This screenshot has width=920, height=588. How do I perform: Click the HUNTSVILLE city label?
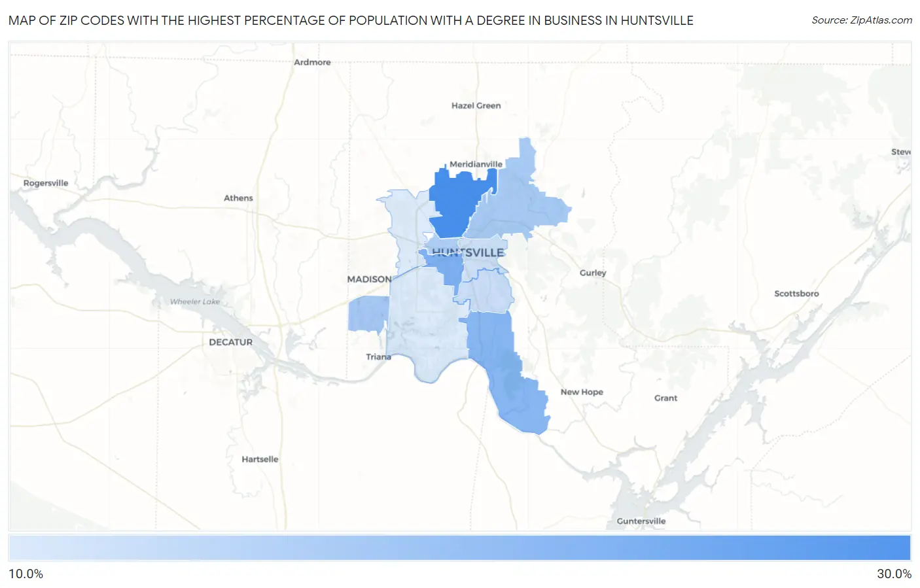click(x=468, y=252)
